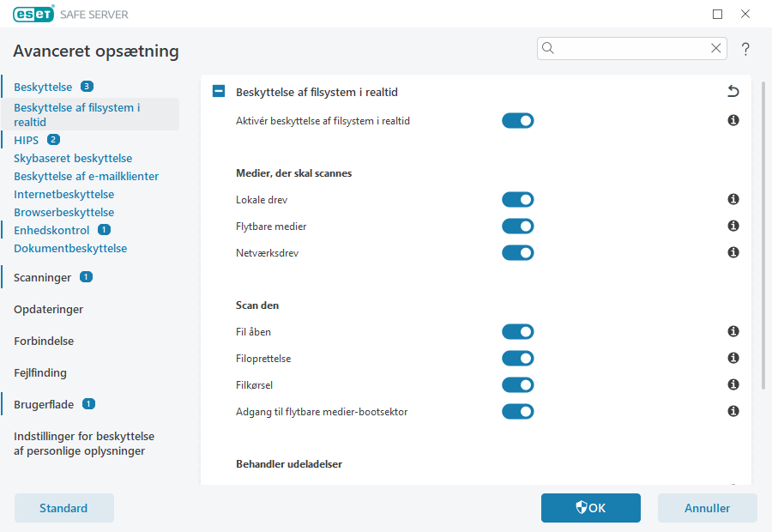This screenshot has height=532, width=772.
Task: Expand the Scanninger category in sidebar
Action: [42, 277]
